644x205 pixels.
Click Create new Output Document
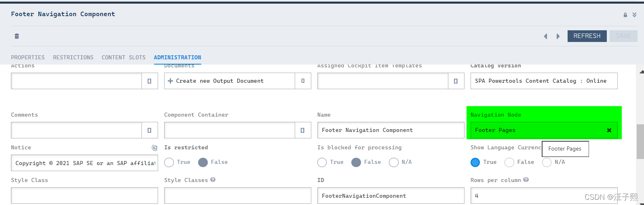[216, 81]
